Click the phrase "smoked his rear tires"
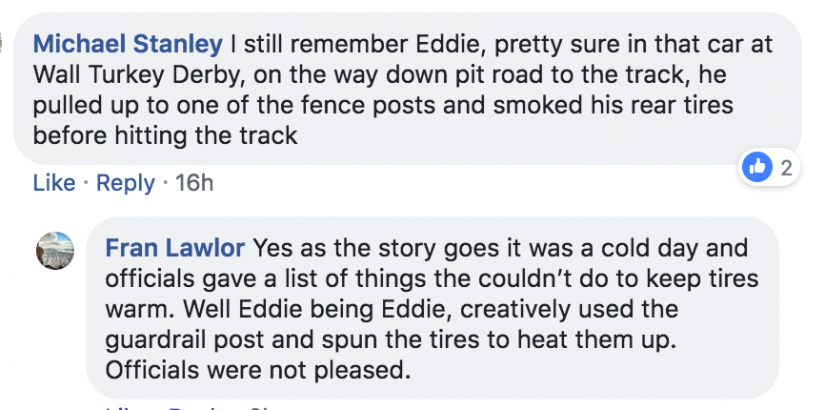 coord(613,105)
